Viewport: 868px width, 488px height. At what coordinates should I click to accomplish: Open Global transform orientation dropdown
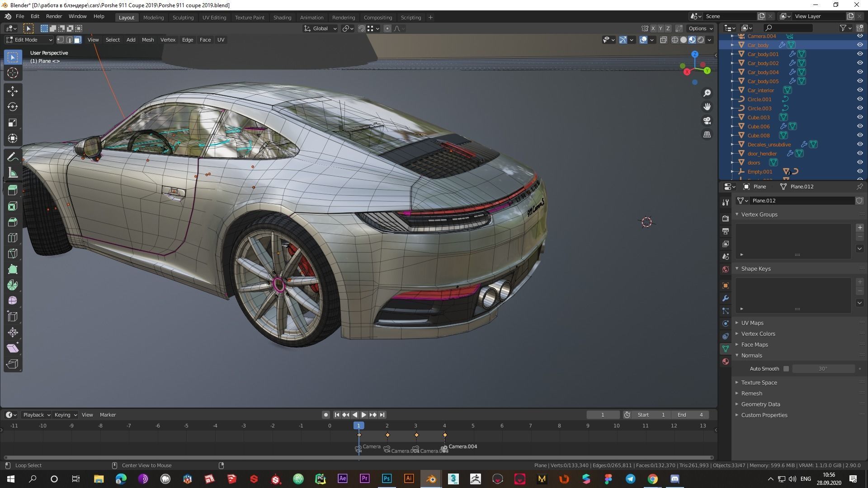[x=320, y=28]
